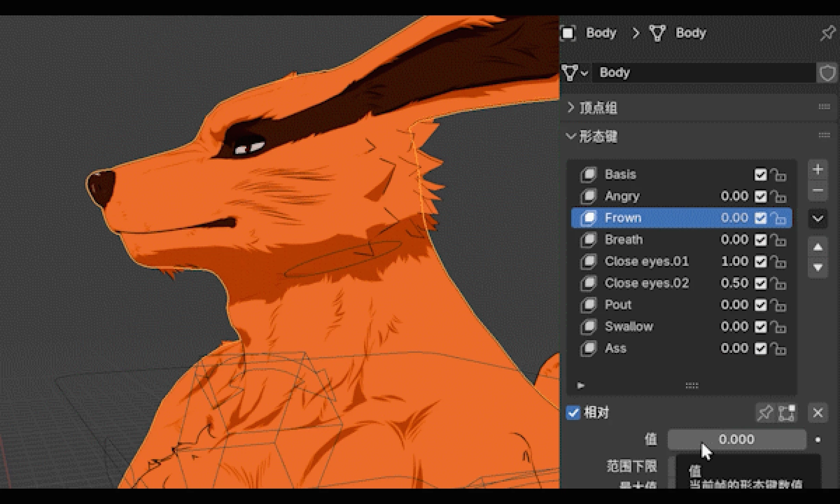Add a new shape key with plus
Image resolution: width=840 pixels, height=504 pixels.
(x=818, y=169)
